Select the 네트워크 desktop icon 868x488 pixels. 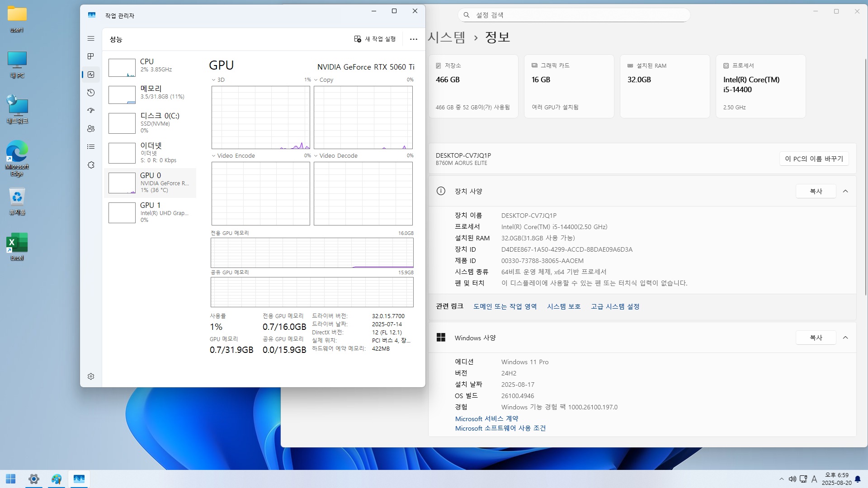[17, 110]
